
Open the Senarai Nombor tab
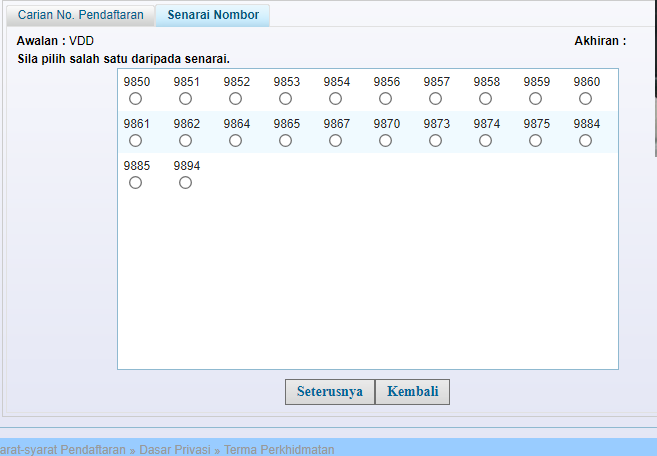213,16
